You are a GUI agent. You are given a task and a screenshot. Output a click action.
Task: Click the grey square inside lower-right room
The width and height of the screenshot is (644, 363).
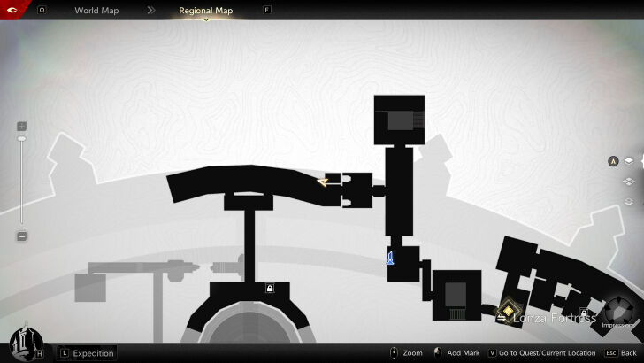pyautogui.click(x=456, y=294)
